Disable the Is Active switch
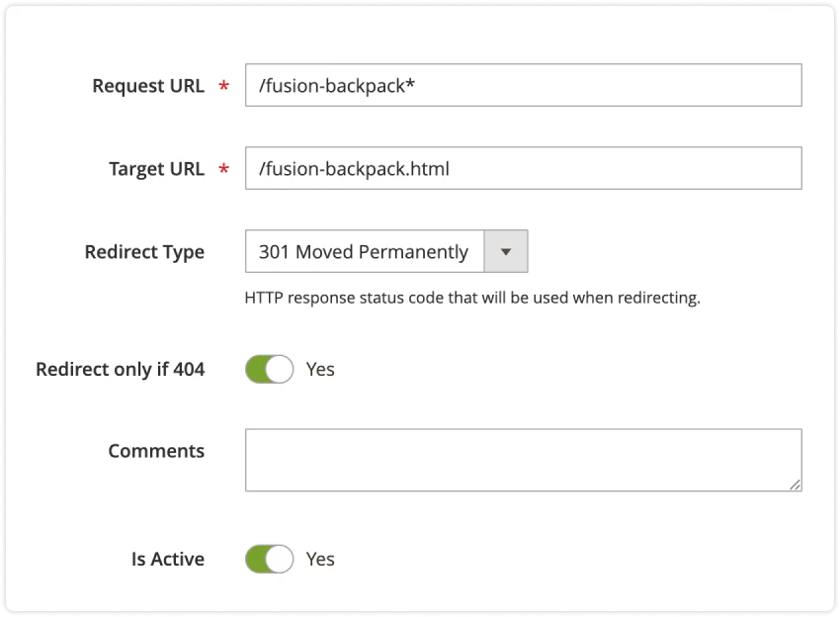840x617 pixels. coord(269,559)
